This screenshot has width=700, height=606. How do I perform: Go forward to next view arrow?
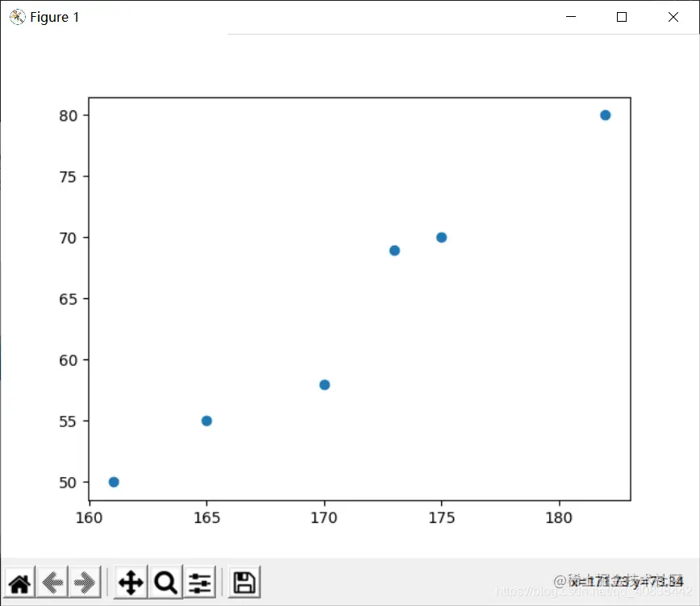pyautogui.click(x=85, y=582)
